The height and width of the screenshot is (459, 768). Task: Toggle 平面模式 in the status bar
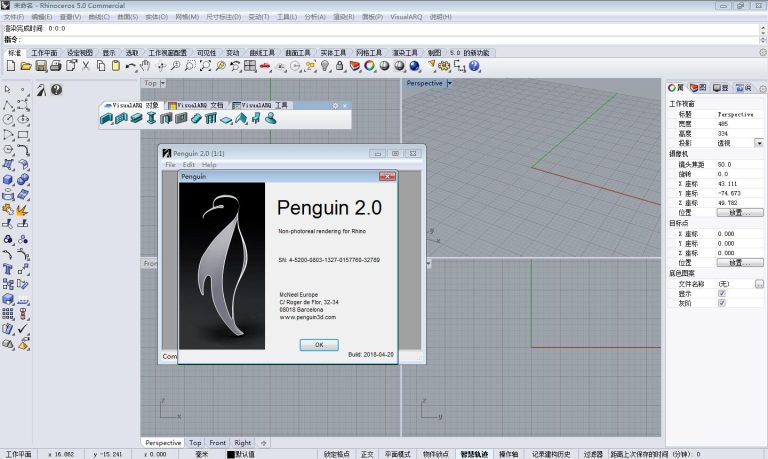click(397, 454)
